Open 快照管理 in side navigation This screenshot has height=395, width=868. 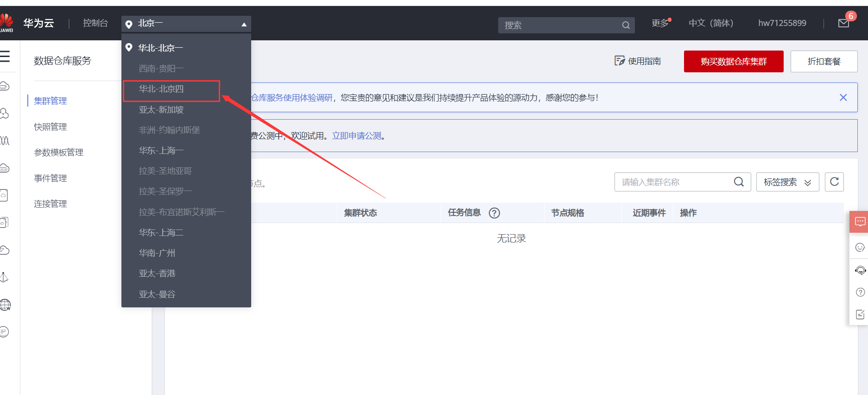click(51, 127)
